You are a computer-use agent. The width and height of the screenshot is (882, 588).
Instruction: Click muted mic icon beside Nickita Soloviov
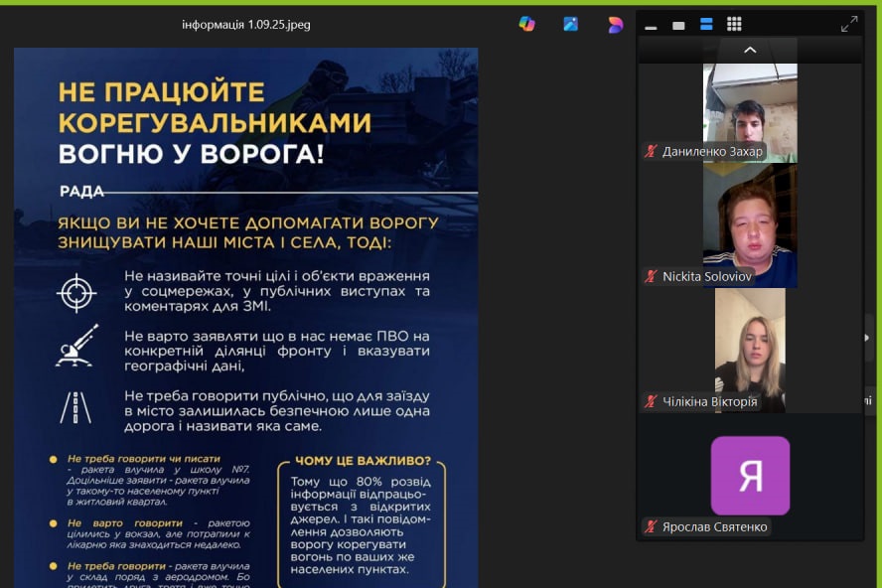(x=652, y=276)
